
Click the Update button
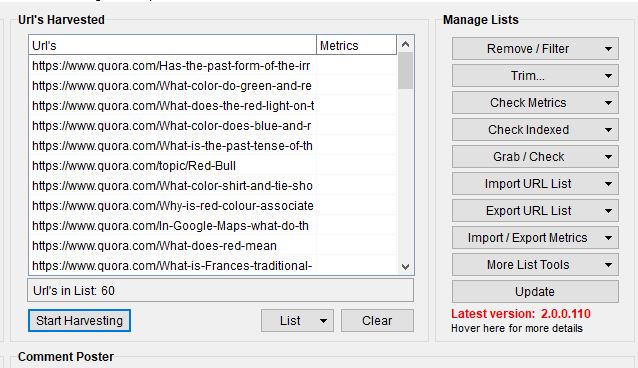(535, 291)
